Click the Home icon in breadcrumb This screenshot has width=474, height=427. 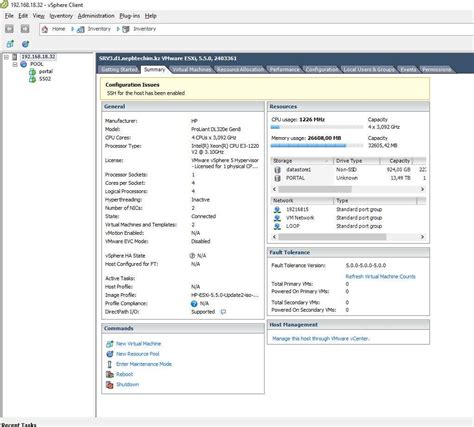[x=45, y=29]
